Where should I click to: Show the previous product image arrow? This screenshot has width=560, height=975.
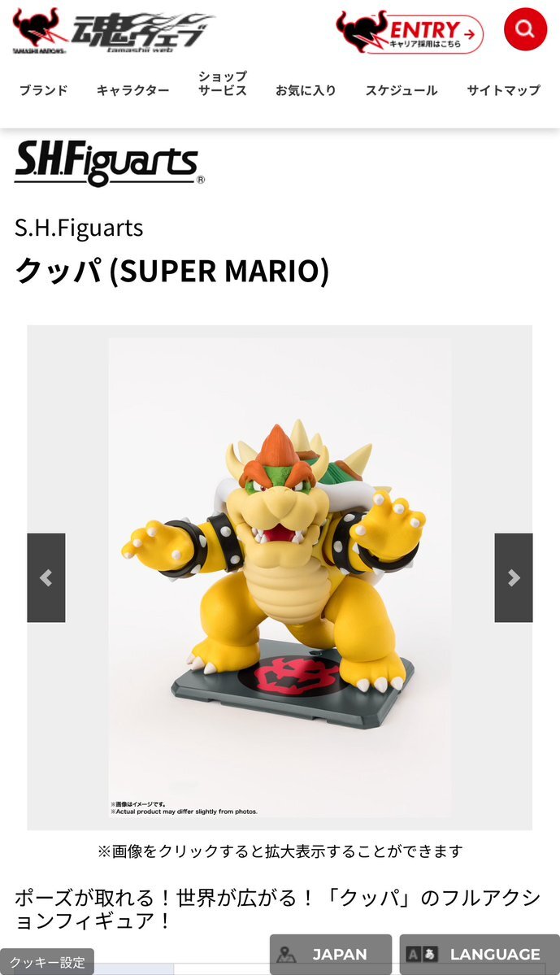point(46,577)
